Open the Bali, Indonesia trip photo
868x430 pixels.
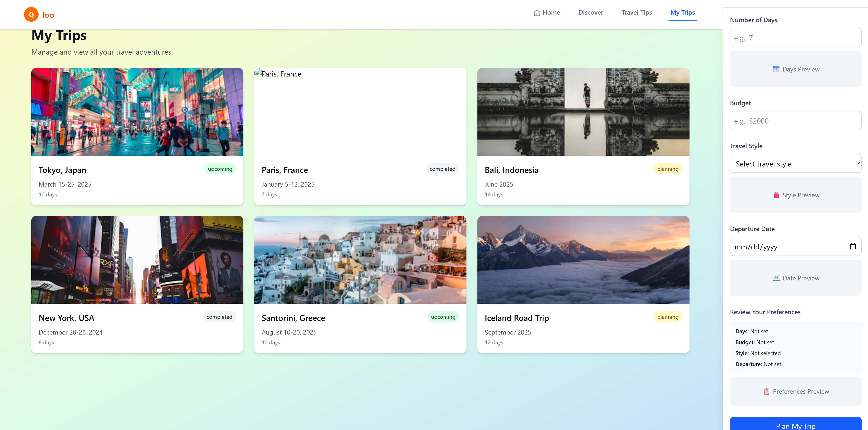[x=583, y=112]
